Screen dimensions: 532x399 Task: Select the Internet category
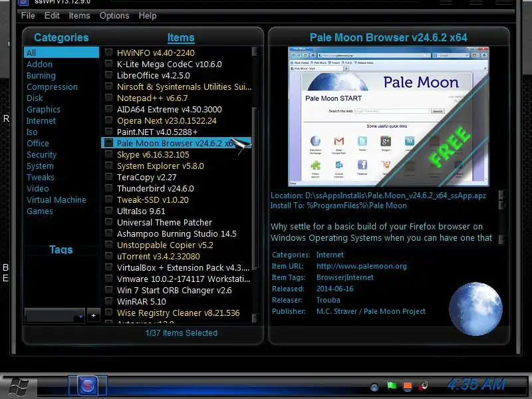41,121
